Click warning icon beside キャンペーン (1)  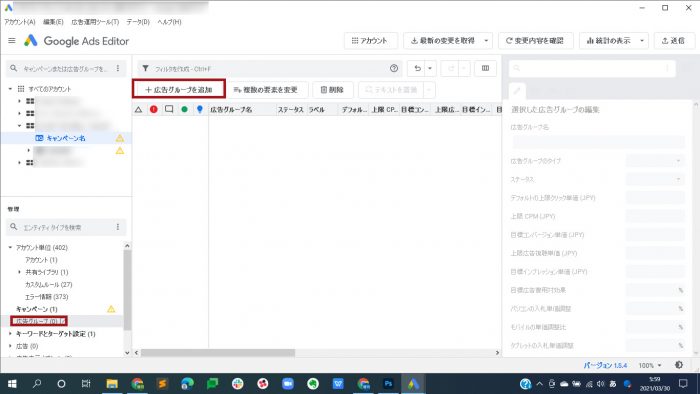(x=111, y=309)
